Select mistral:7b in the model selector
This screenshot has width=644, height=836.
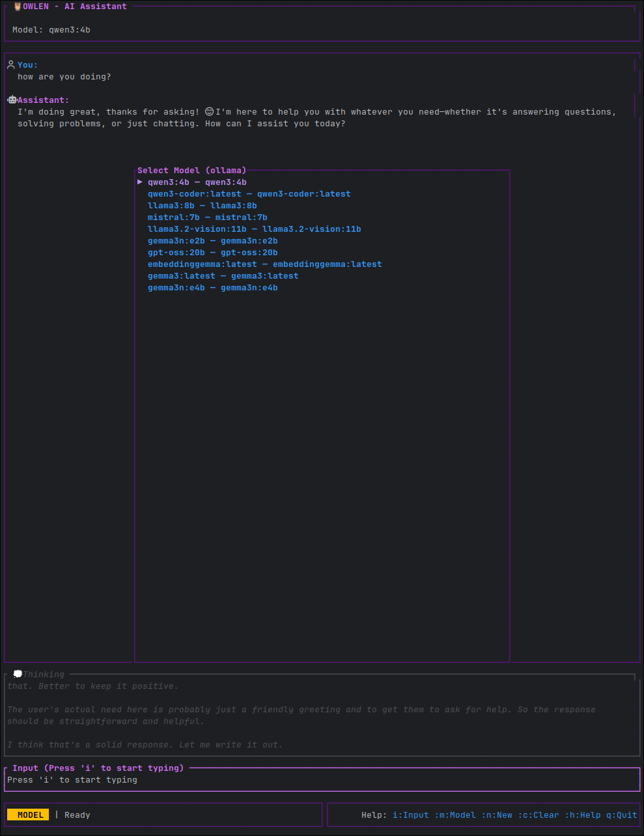[207, 217]
